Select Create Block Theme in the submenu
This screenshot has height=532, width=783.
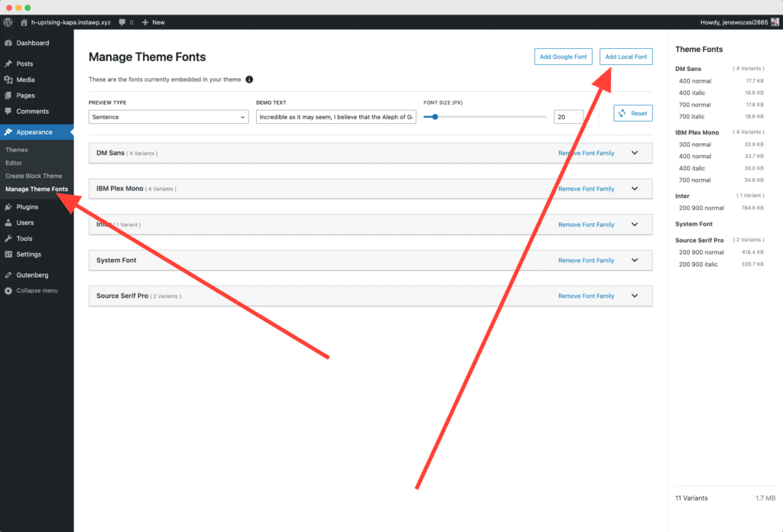pyautogui.click(x=34, y=176)
